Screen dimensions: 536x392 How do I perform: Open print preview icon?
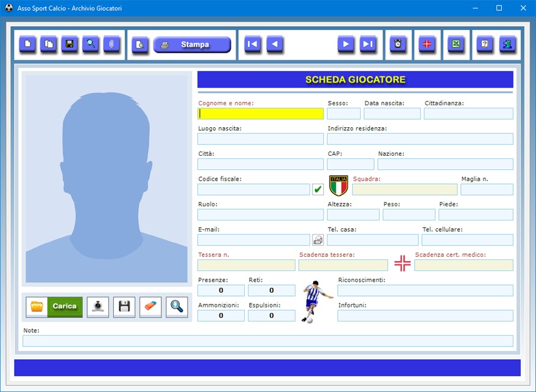(x=140, y=44)
